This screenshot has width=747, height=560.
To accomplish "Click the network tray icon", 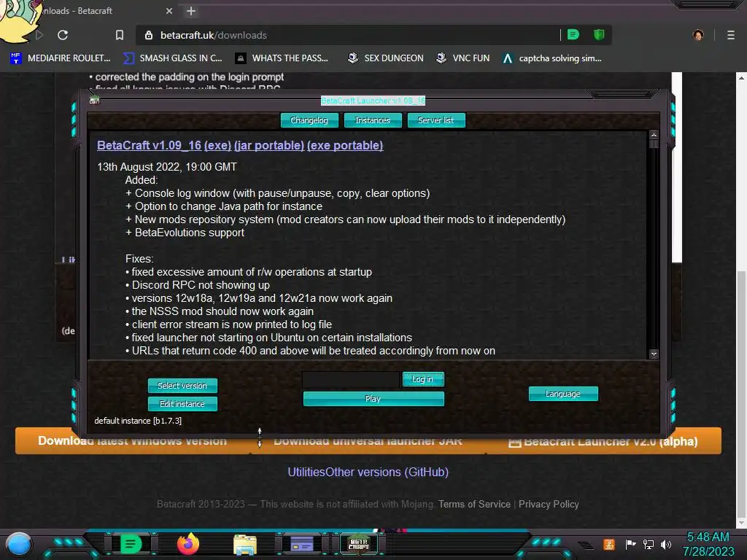I will 649,544.
